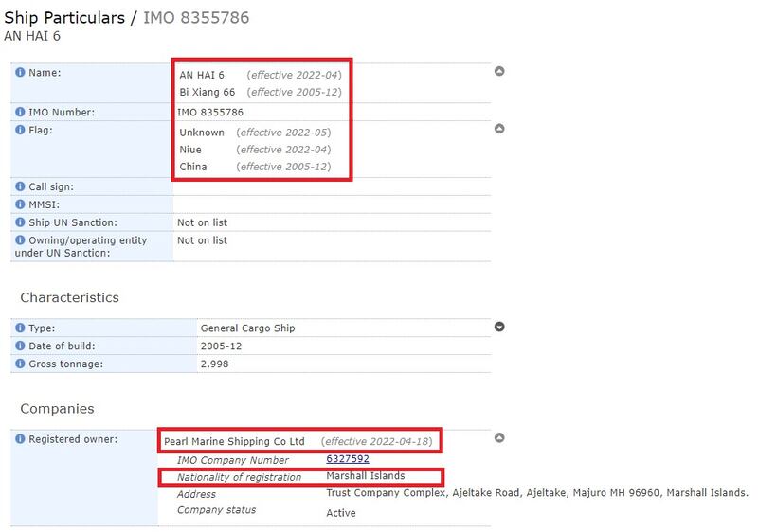The image size is (758, 532).
Task: Click the Companies section heading
Action: [57, 408]
